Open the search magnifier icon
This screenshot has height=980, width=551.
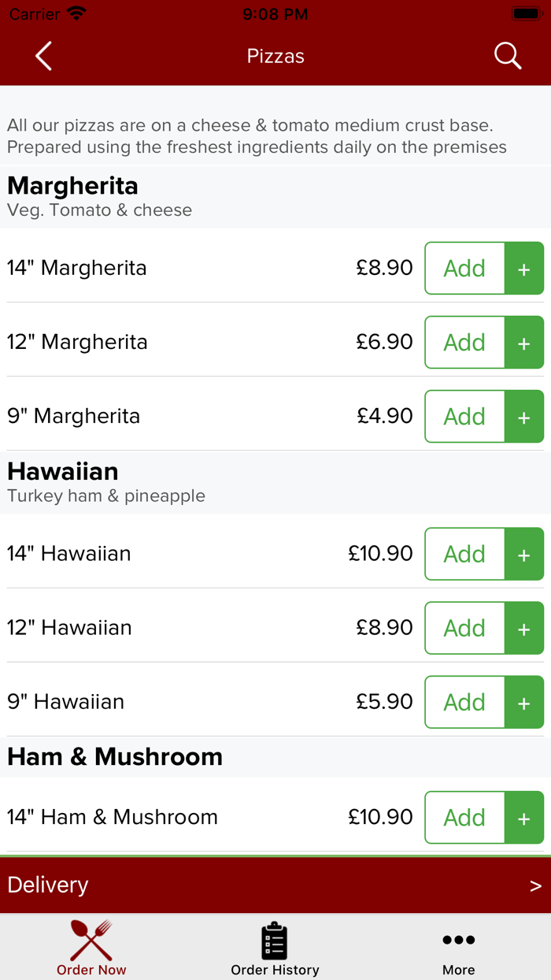pyautogui.click(x=507, y=56)
